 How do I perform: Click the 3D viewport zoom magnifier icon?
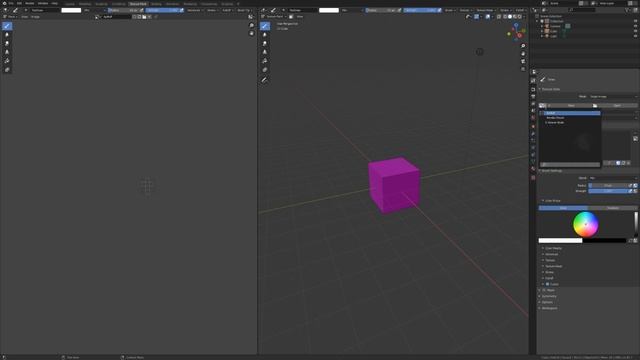click(x=523, y=46)
